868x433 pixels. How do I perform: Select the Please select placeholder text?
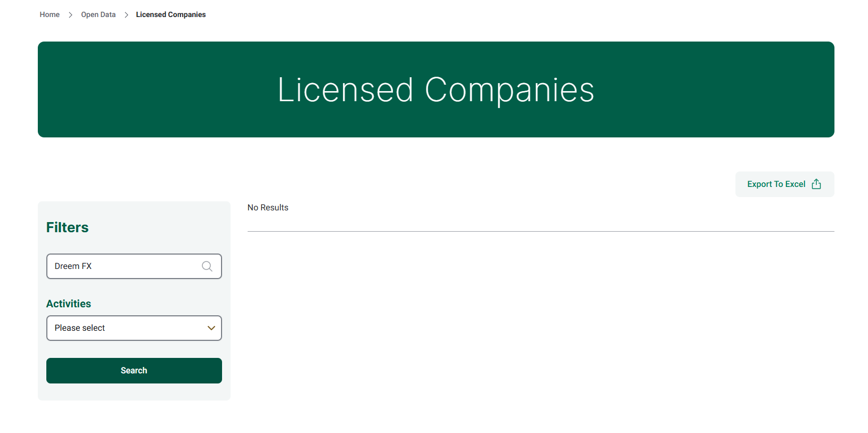[80, 328]
